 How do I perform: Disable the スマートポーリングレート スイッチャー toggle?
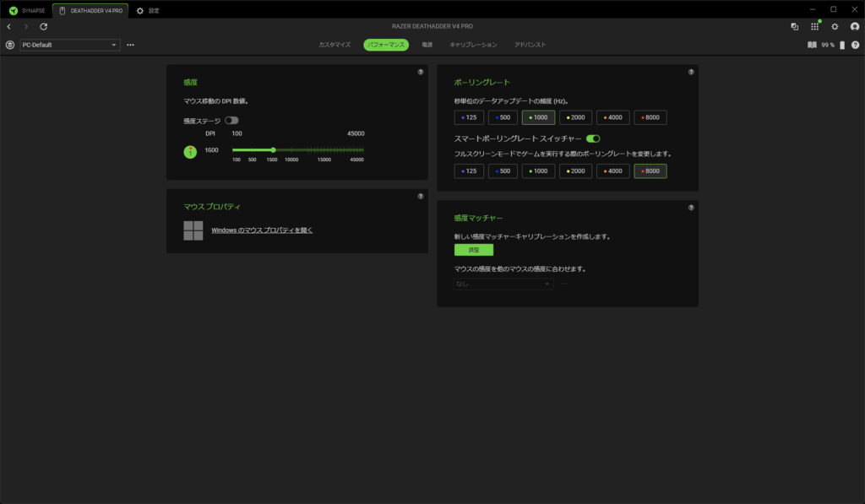[x=593, y=138]
